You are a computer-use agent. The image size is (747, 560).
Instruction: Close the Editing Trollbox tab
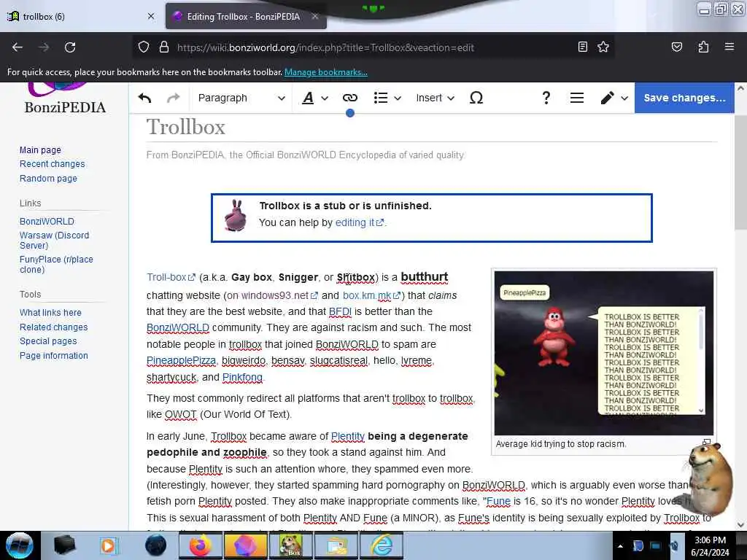pyautogui.click(x=315, y=16)
